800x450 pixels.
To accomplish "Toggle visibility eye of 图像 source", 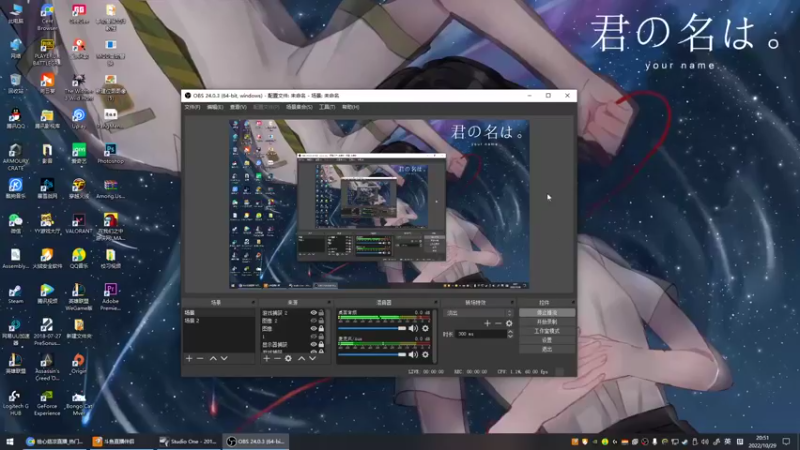I will coord(314,329).
